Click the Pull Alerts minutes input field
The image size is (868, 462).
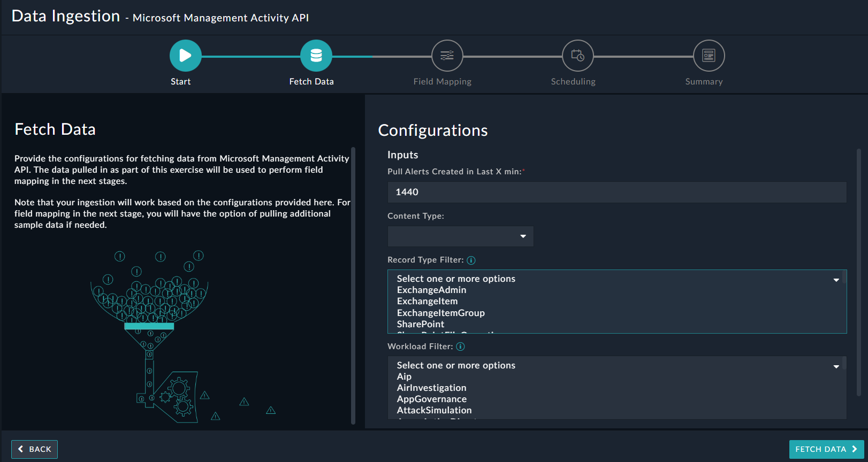click(x=616, y=192)
